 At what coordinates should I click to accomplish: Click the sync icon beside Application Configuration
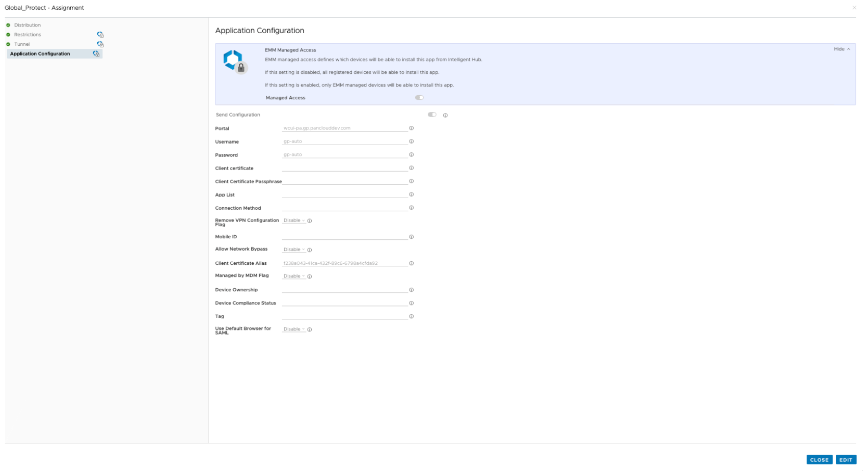click(x=97, y=53)
